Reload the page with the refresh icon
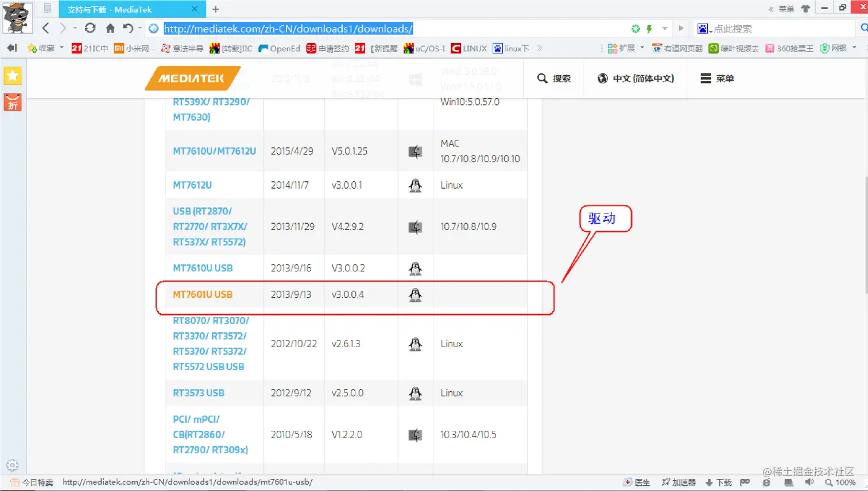This screenshot has width=868, height=491. 90,28
